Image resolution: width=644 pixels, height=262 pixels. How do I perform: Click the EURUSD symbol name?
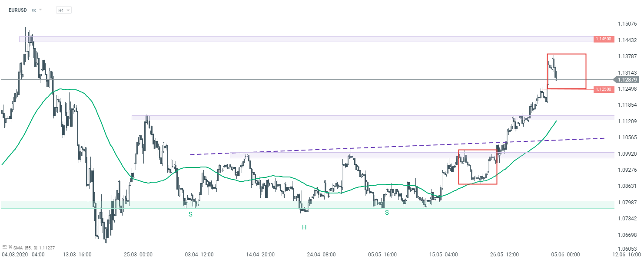(17, 10)
